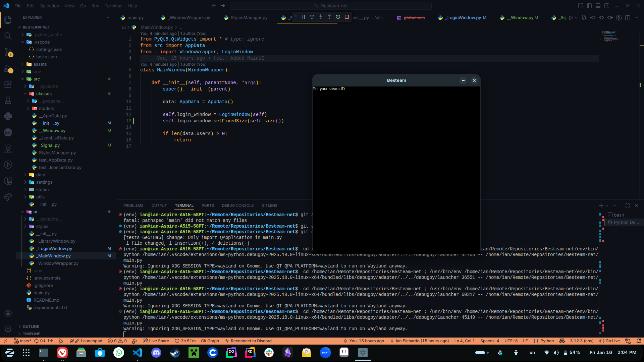The width and height of the screenshot is (644, 362).
Task: Split the editor to the right
Action: [628, 18]
